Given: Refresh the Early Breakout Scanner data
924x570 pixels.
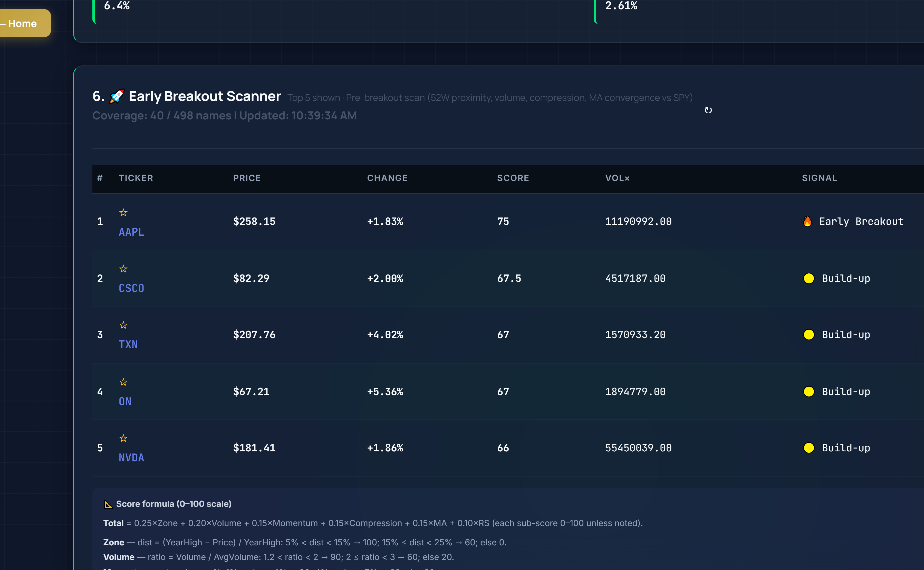Looking at the screenshot, I should point(708,110).
